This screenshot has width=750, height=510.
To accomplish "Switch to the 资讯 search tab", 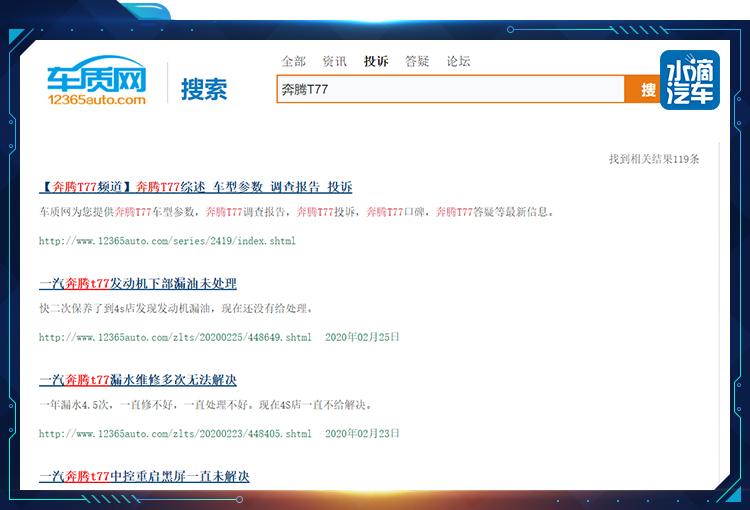I will click(x=334, y=61).
